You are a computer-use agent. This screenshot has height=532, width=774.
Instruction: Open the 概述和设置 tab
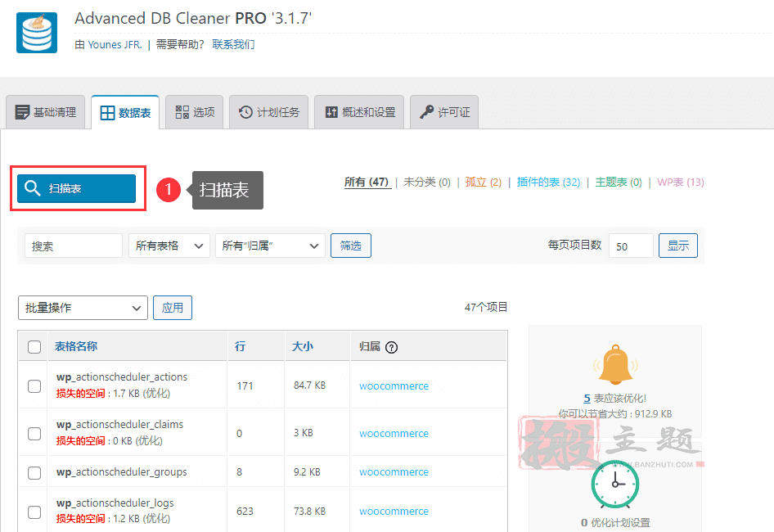[x=359, y=112]
